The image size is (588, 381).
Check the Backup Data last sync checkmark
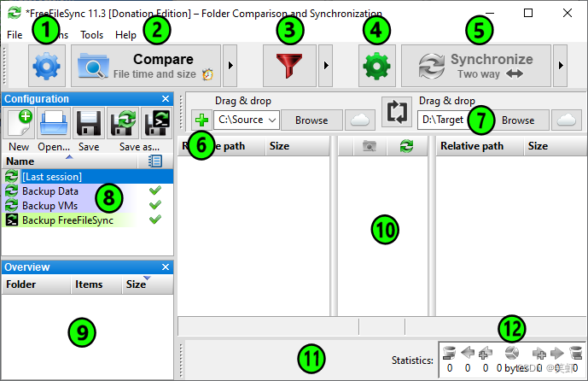pos(154,190)
